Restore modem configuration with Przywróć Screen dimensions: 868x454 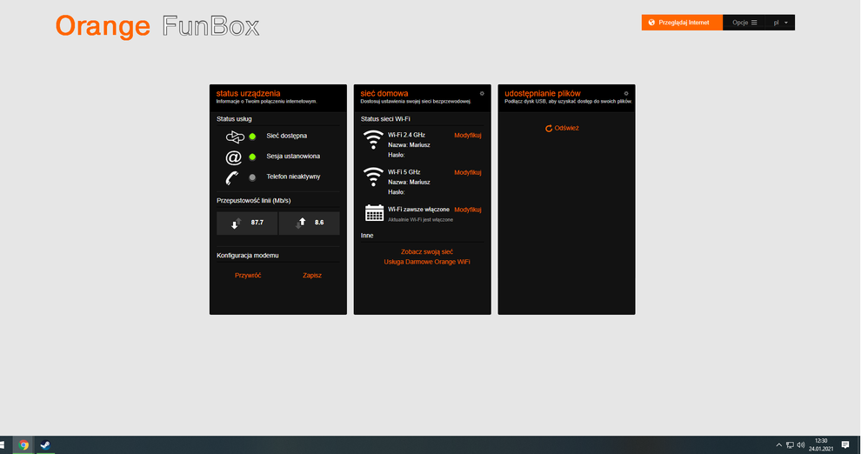point(248,275)
